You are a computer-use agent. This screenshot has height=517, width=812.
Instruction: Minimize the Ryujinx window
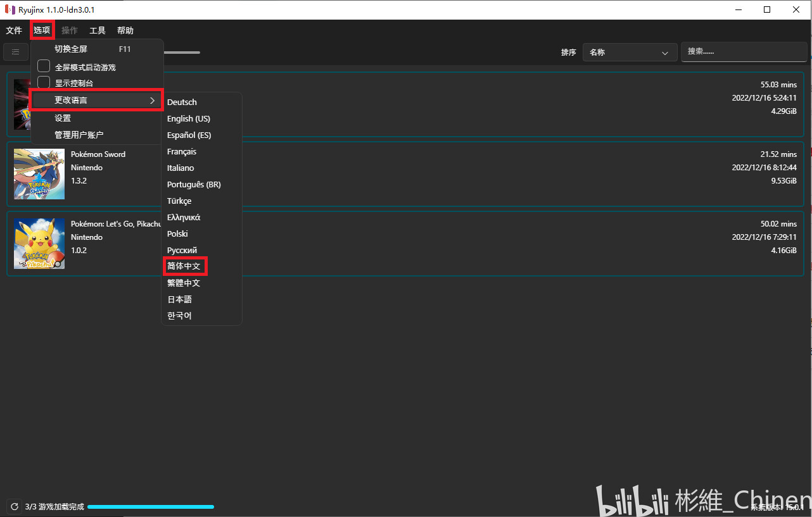tap(739, 9)
